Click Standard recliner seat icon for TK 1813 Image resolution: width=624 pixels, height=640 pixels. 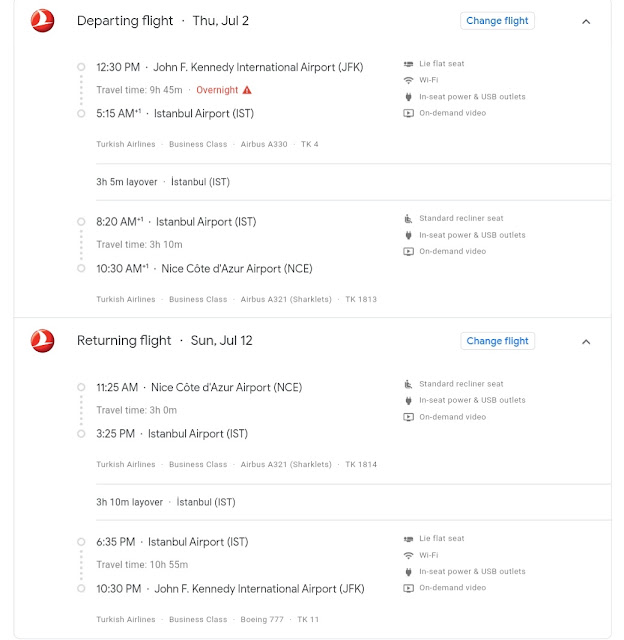click(x=408, y=218)
